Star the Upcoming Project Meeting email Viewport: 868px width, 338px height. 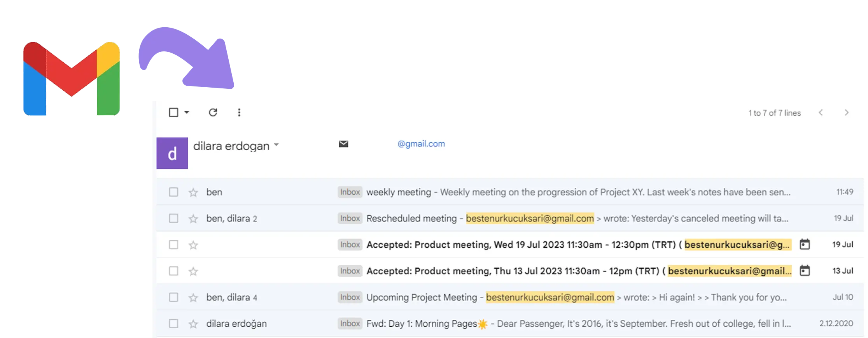tap(193, 298)
